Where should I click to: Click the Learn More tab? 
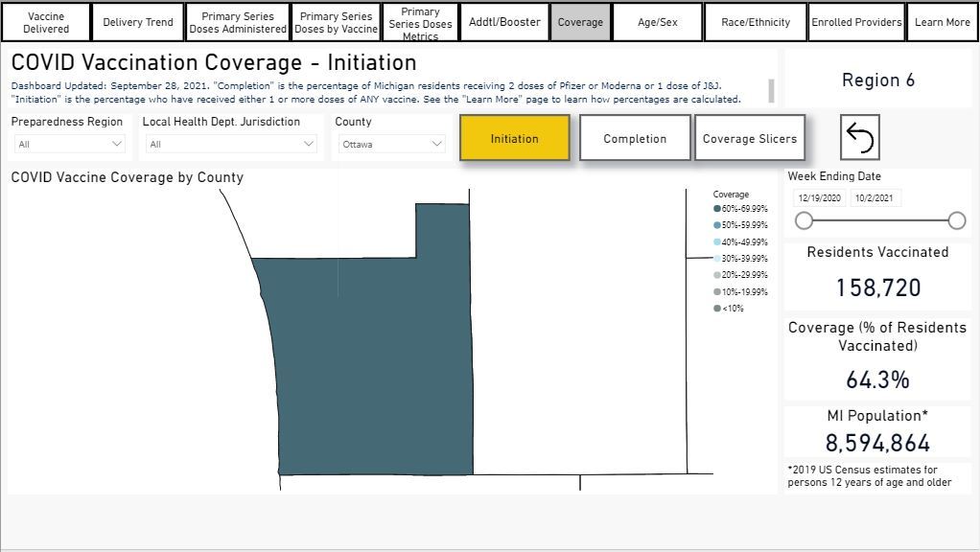coord(942,22)
